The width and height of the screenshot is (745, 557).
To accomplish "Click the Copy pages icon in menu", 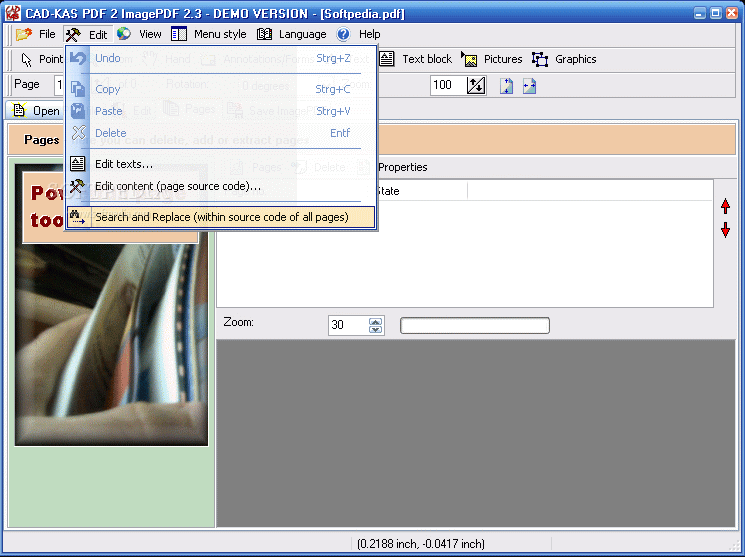I will (78, 89).
